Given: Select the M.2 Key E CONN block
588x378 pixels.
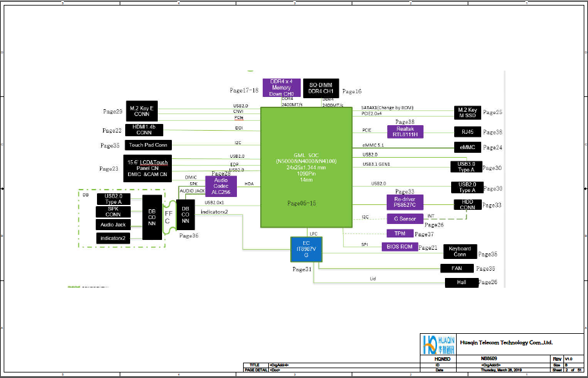Looking at the screenshot, I should [x=142, y=111].
